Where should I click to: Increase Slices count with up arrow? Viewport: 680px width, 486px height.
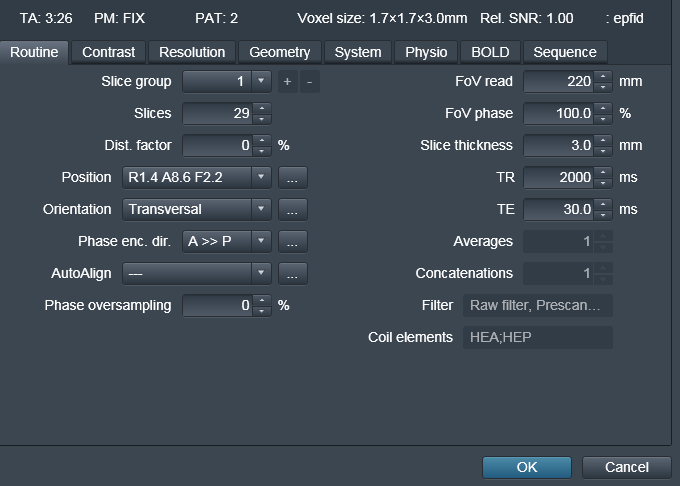(x=262, y=109)
